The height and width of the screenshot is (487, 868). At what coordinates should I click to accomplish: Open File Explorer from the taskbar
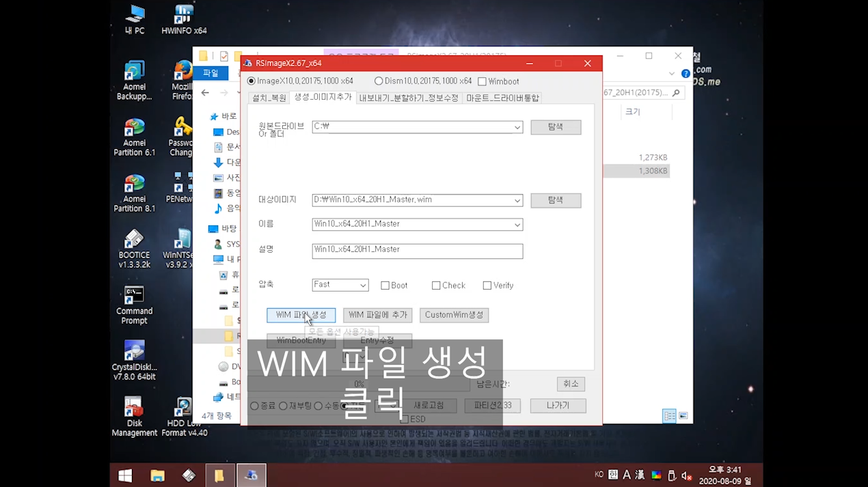point(157,475)
